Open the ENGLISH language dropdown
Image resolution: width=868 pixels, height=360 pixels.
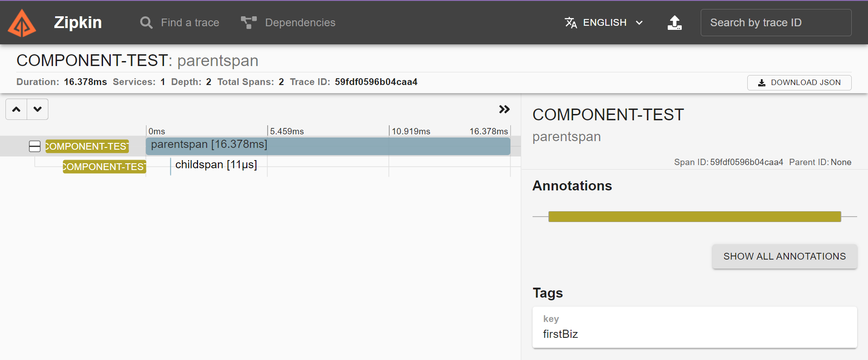(x=604, y=23)
